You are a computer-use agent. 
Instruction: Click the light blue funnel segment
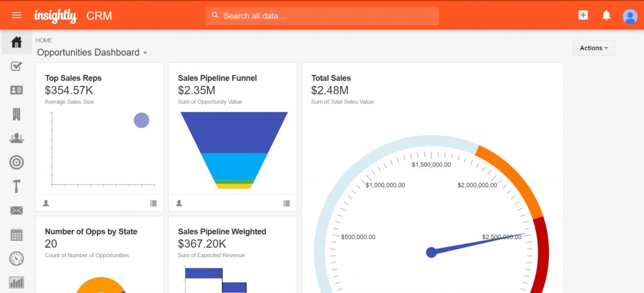(234, 166)
